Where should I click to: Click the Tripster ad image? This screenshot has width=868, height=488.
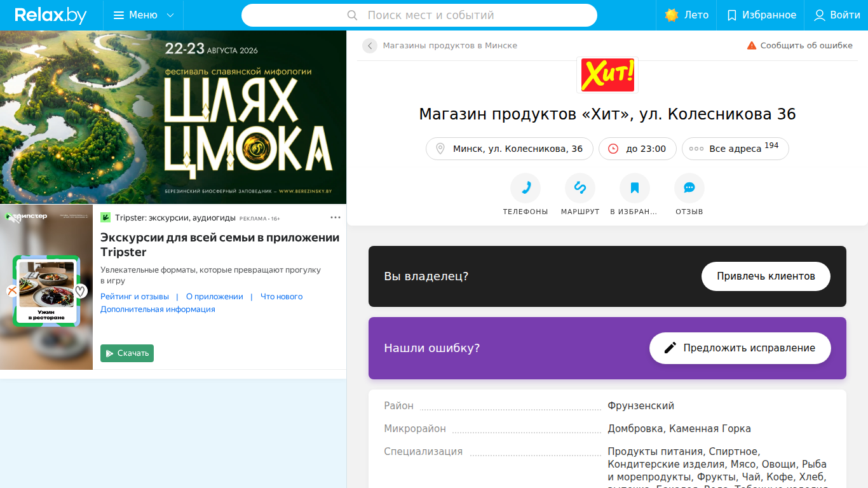click(46, 287)
